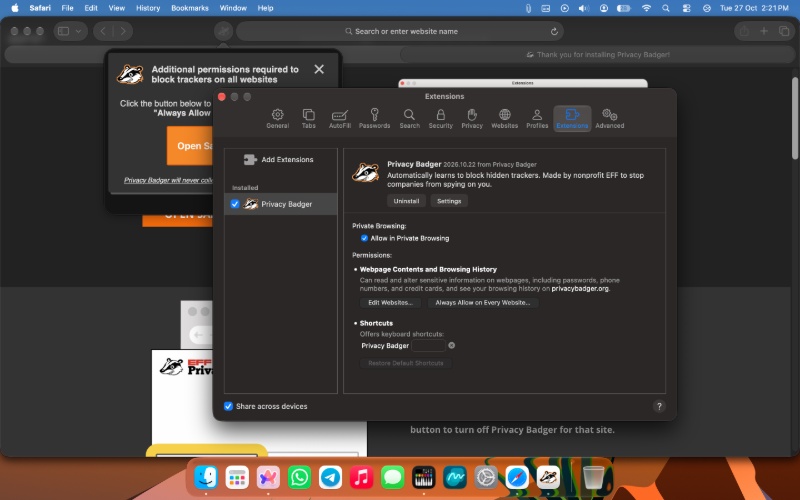Open Spotlight search in menu bar
Screen dimensions: 800x500
666,8
